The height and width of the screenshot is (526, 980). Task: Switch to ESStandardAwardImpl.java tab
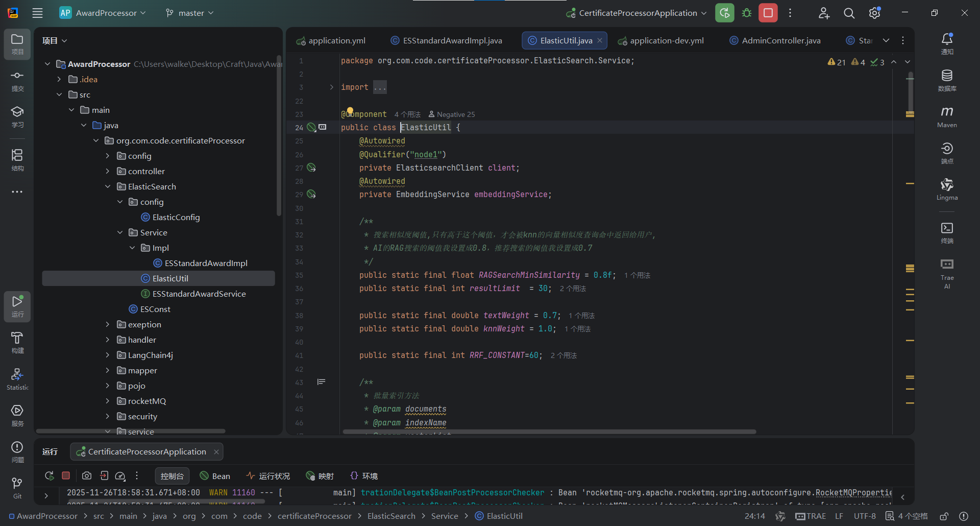[x=447, y=40]
